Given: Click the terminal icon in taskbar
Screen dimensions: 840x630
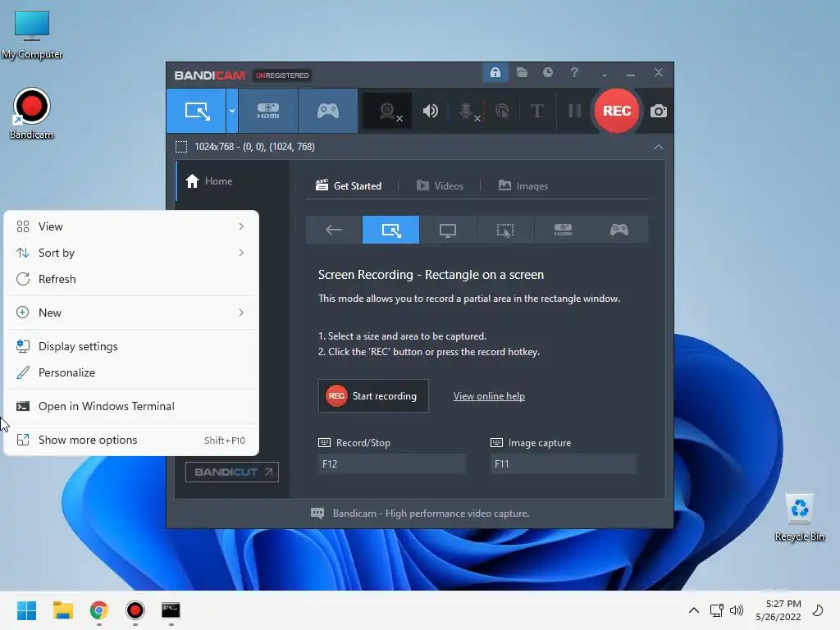Looking at the screenshot, I should [x=171, y=610].
